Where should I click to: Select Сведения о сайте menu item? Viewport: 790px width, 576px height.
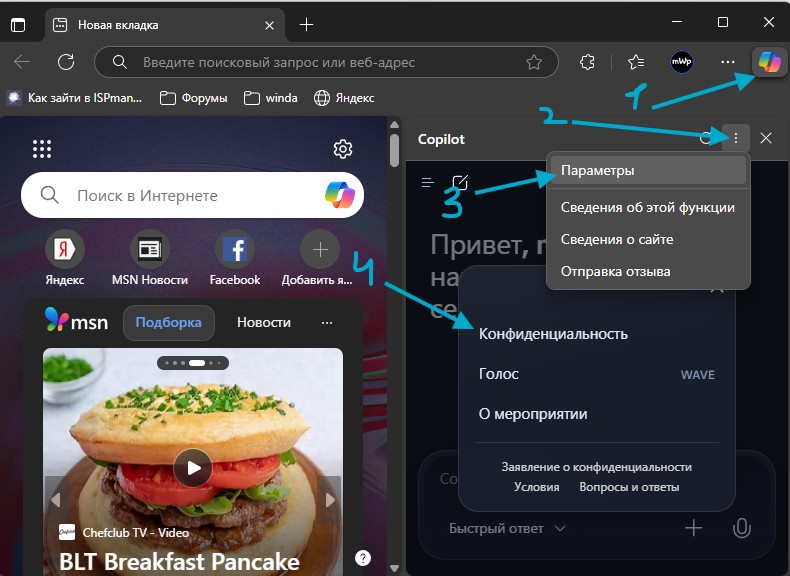click(648, 239)
